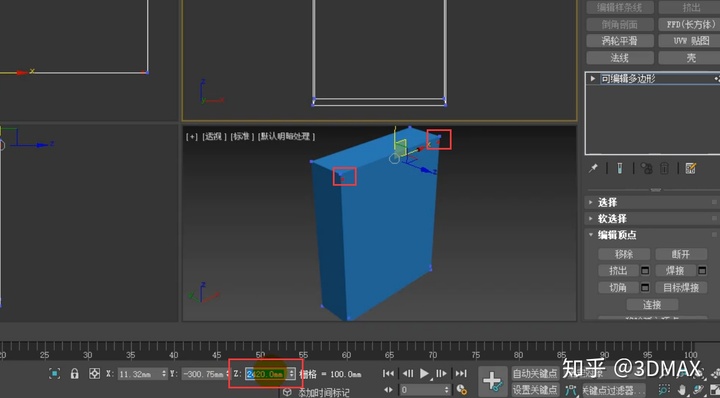Click default in/out tangent icon

571,390
